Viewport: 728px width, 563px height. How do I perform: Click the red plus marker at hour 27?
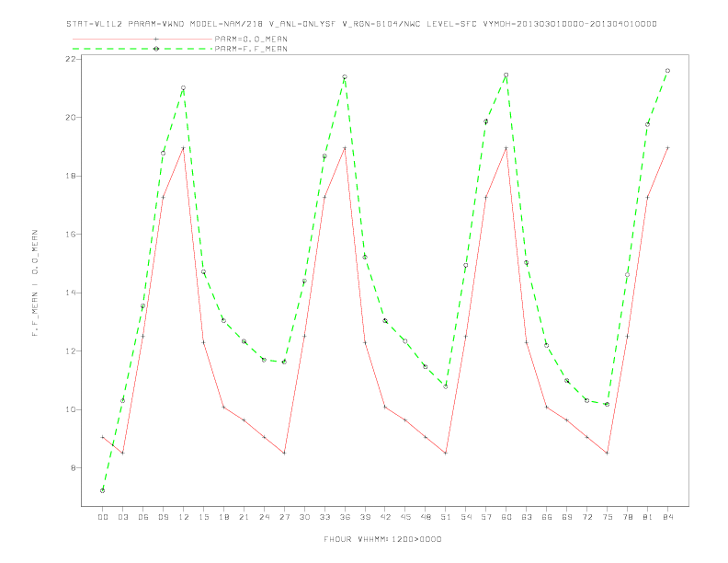(x=284, y=453)
